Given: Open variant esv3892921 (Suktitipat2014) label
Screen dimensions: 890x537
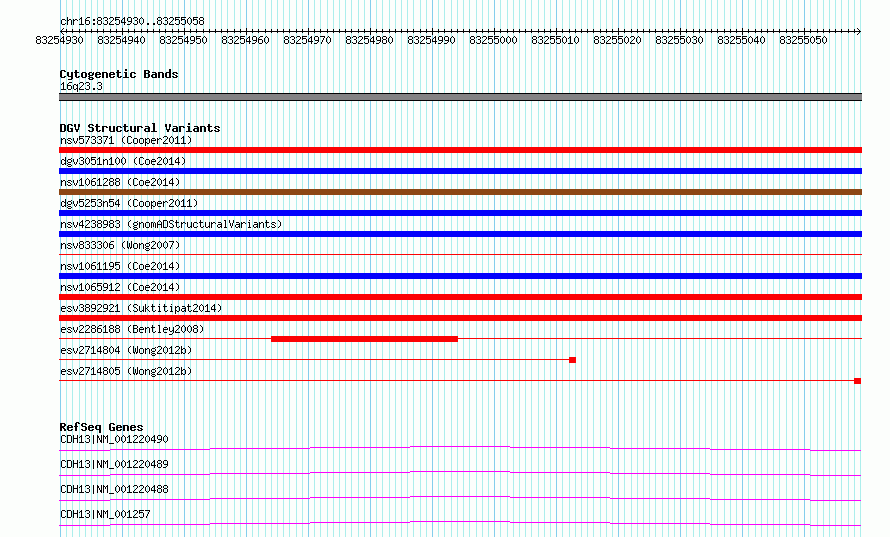Looking at the screenshot, I should [141, 308].
